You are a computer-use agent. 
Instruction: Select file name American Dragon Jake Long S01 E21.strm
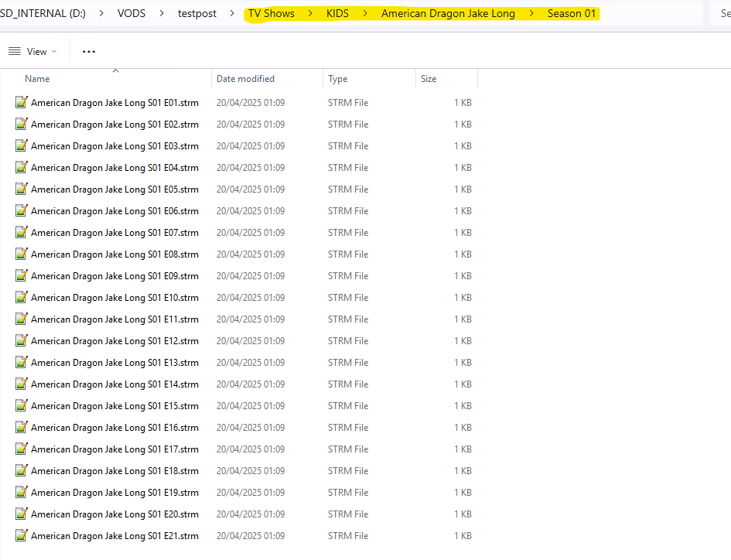(x=114, y=536)
